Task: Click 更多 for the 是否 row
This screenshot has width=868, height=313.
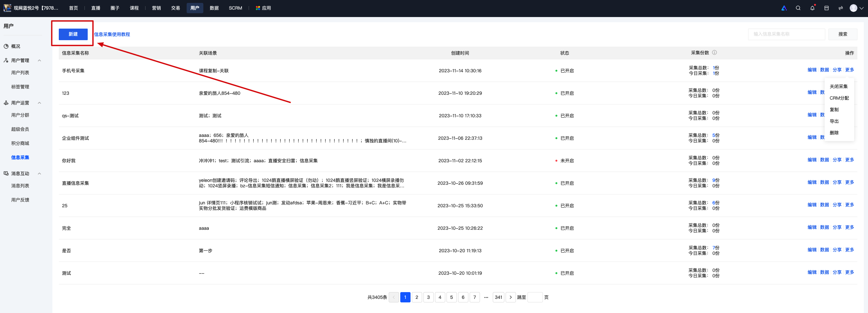Action: coord(849,250)
